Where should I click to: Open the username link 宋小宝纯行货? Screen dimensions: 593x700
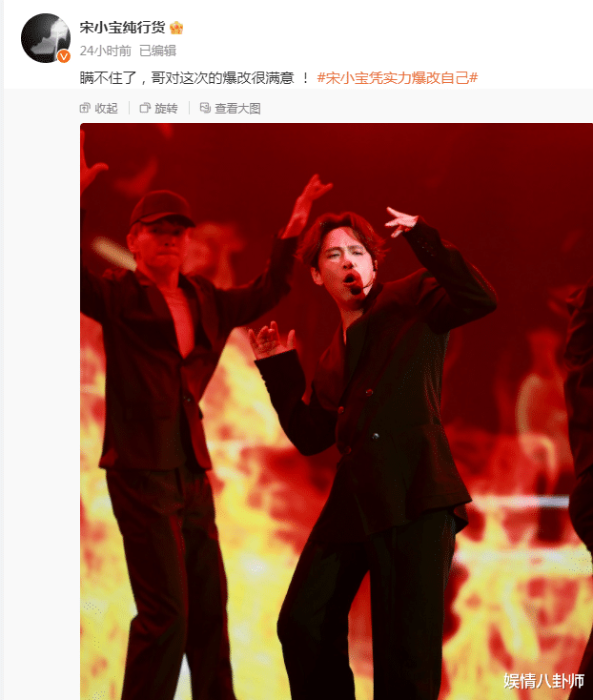point(122,28)
